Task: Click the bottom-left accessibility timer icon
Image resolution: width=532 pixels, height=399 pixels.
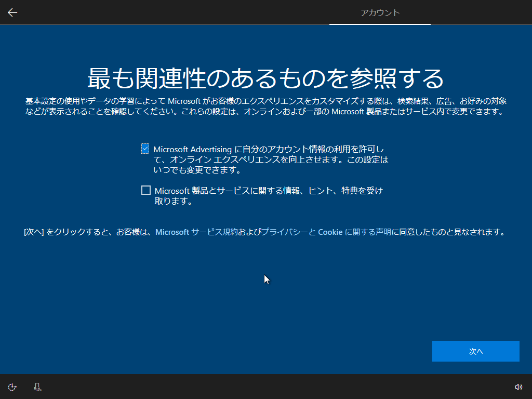Action: click(12, 387)
